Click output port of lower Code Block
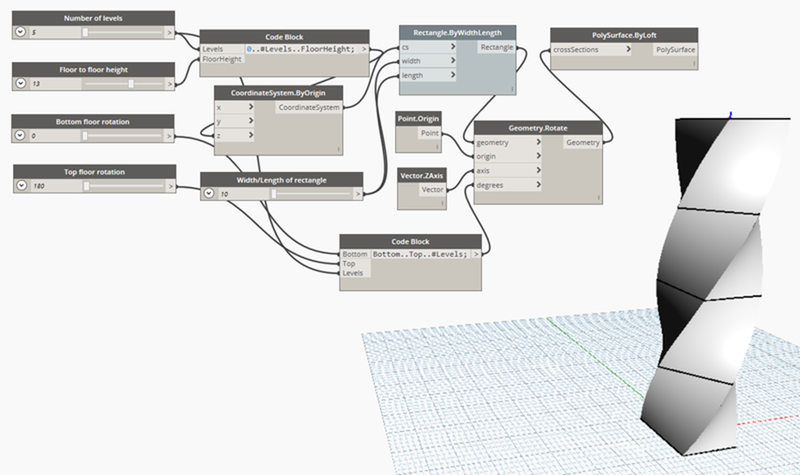This screenshot has width=800, height=475. pyautogui.click(x=476, y=254)
